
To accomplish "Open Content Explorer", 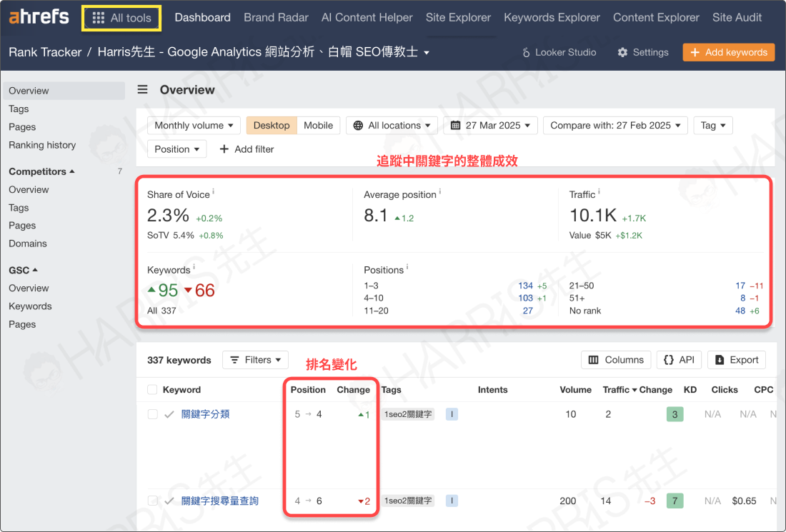I will pyautogui.click(x=656, y=18).
